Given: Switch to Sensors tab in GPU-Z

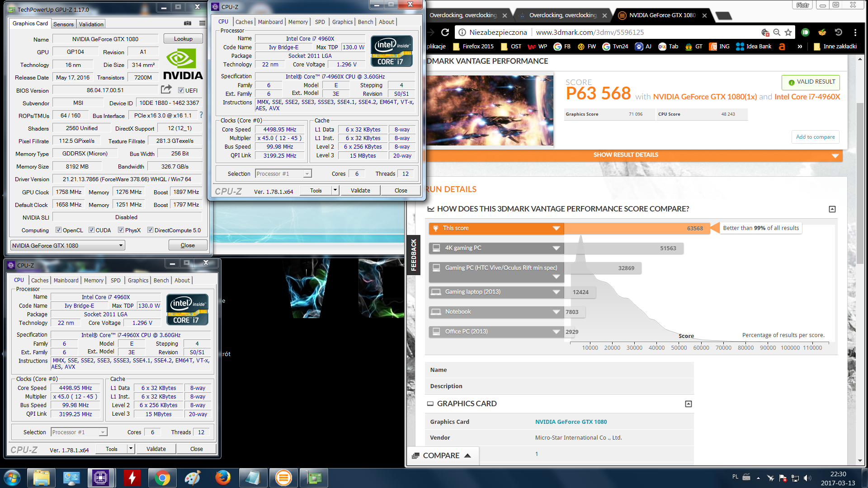Looking at the screenshot, I should click(x=63, y=24).
